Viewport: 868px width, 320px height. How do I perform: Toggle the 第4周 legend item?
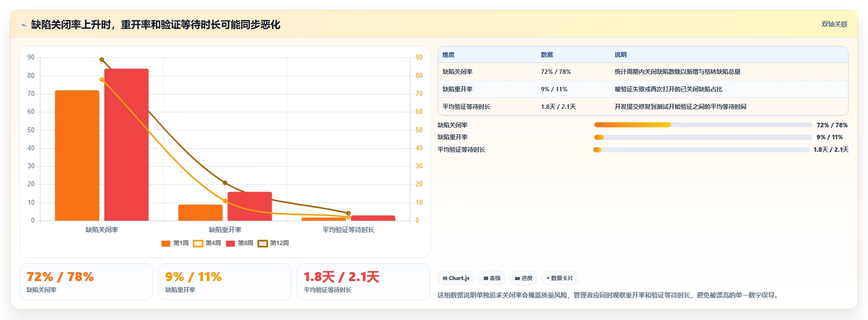207,243
